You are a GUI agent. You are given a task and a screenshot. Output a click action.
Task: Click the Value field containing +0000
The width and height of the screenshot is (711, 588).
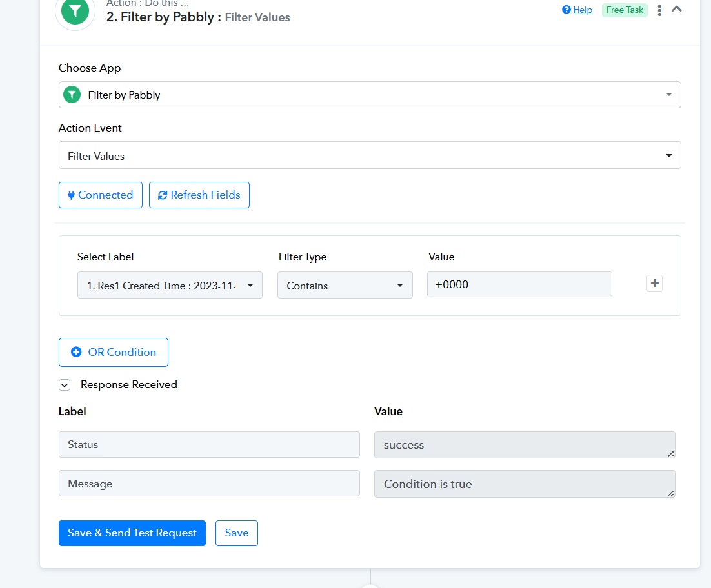[x=519, y=284]
